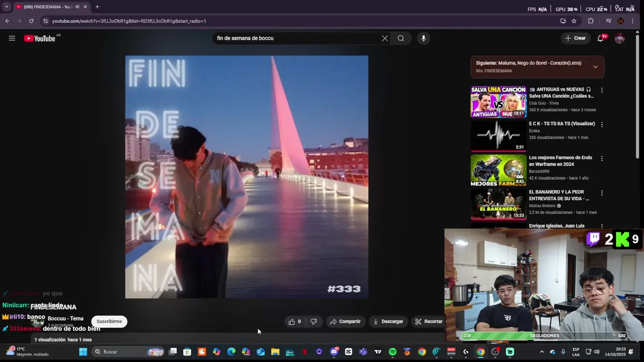Visit the Eceka channel name
Image resolution: width=644 pixels, height=362 pixels.
pyautogui.click(x=534, y=131)
